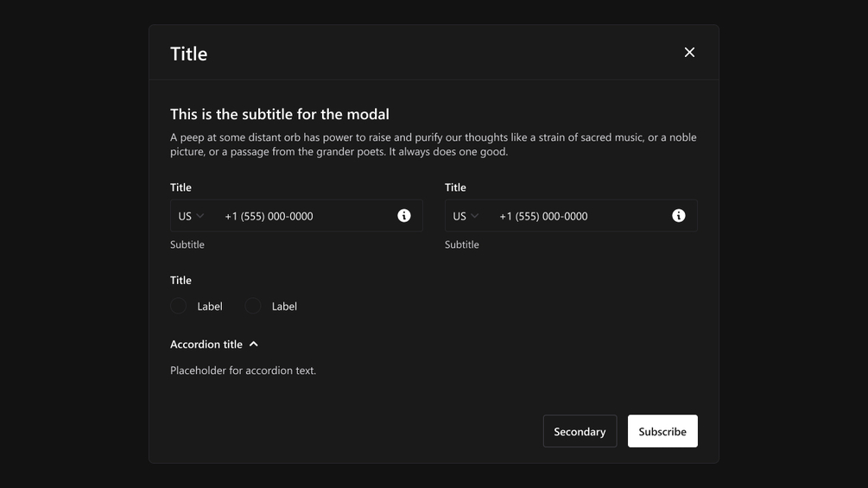Open the right US country code dropdown

click(466, 216)
